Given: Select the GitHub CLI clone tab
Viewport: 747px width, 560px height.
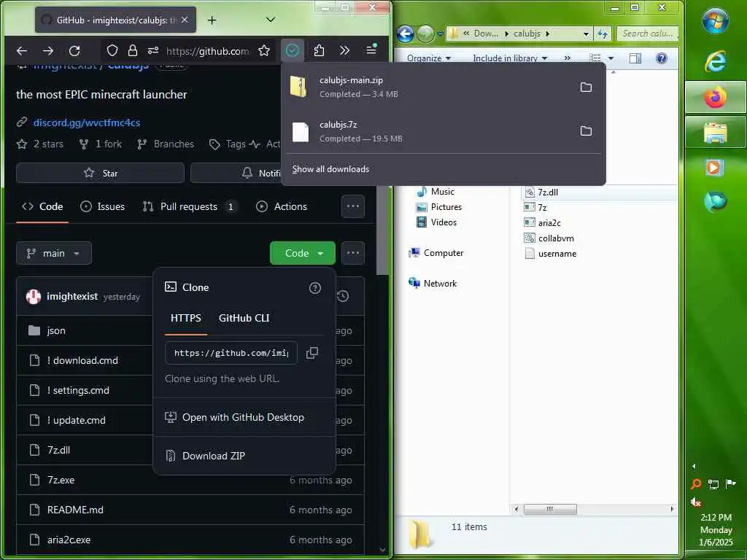Looking at the screenshot, I should point(244,318).
